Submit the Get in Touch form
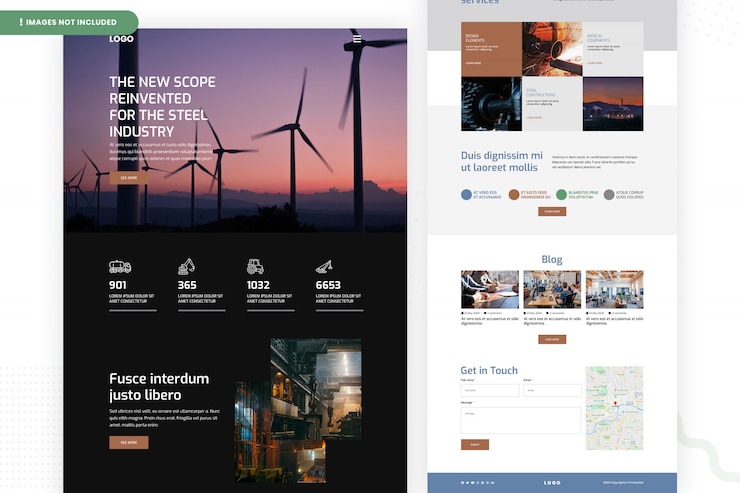The width and height of the screenshot is (740, 493). [x=475, y=444]
